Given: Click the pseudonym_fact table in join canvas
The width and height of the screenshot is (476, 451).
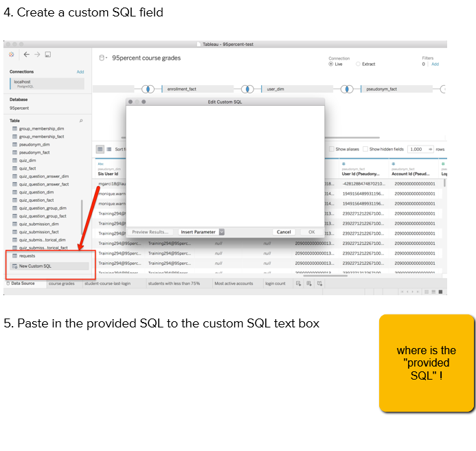Looking at the screenshot, I should coord(396,89).
